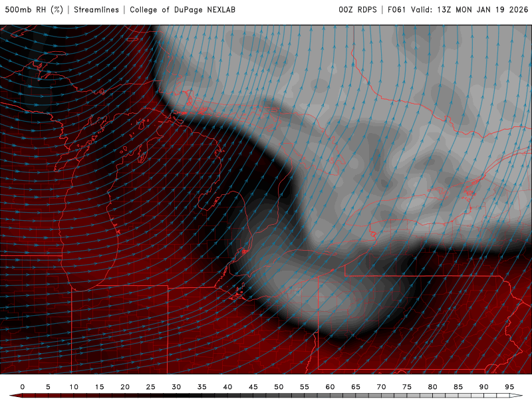Click the "65" colorbar scale label
Screen dimensions: 532x399
pyautogui.click(x=356, y=387)
